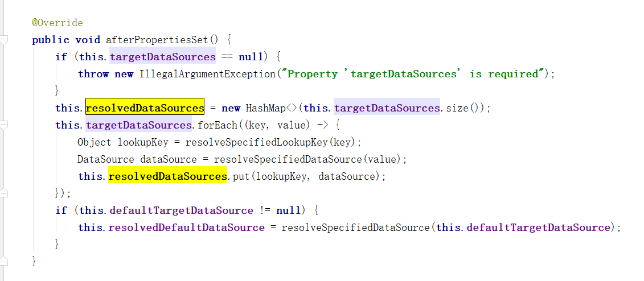Click the put(lookupKey, dataSource) call
The width and height of the screenshot is (644, 281).
click(x=308, y=176)
